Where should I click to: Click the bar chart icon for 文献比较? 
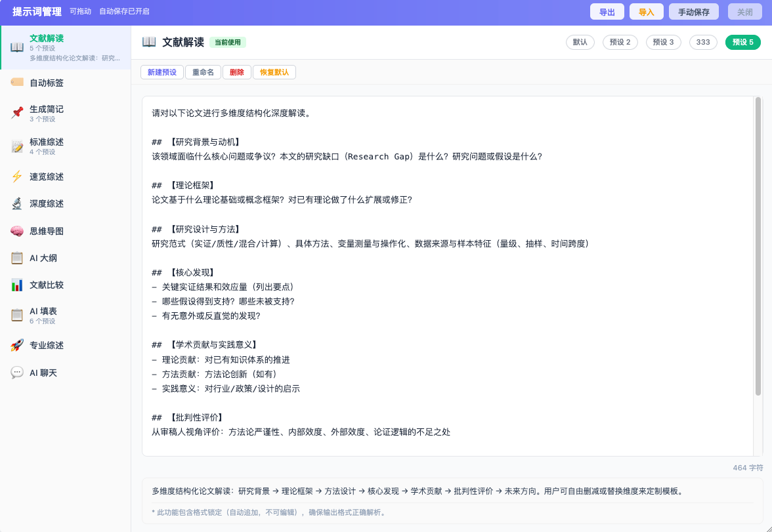pyautogui.click(x=17, y=285)
